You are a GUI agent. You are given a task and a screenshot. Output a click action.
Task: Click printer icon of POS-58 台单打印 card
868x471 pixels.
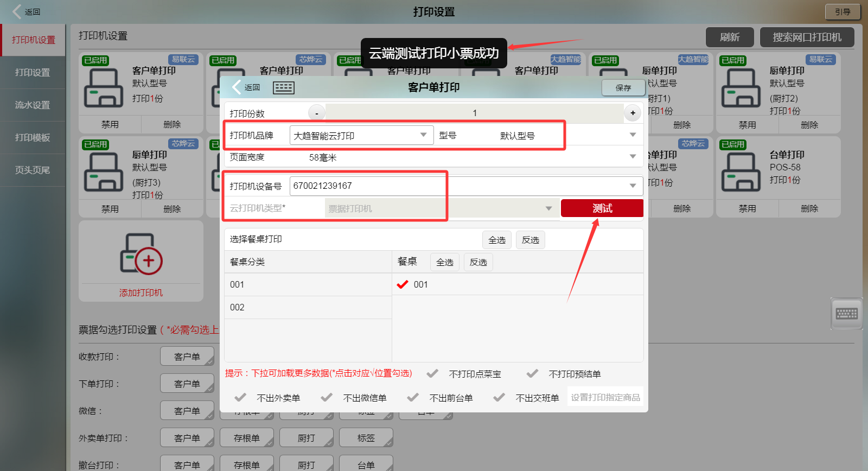coord(741,171)
